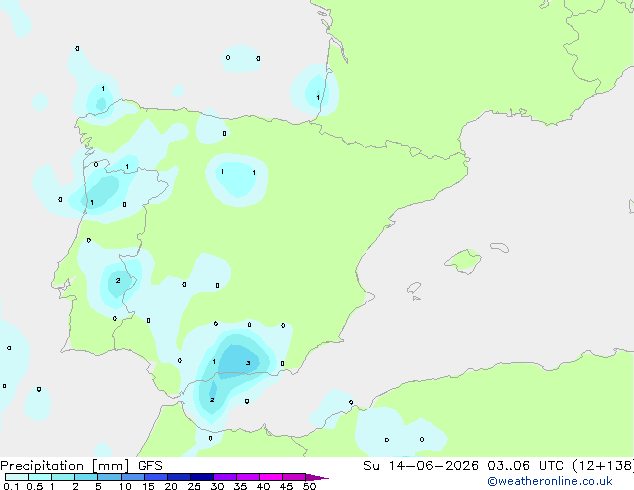Click the '(12+138)' forecast offset text
The height and width of the screenshot is (490, 634).
[603, 466]
